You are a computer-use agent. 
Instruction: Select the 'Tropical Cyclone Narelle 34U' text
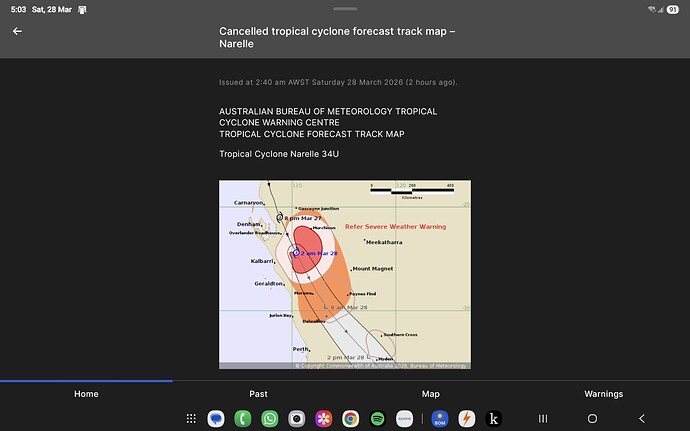pyautogui.click(x=279, y=154)
